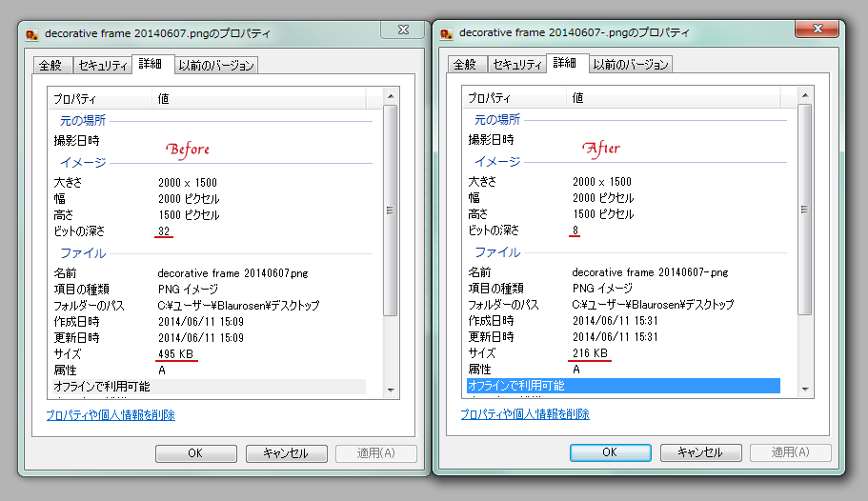Click 2014/06/11 15:09 in the 作成日時 row
The image size is (868, 501).
click(201, 322)
